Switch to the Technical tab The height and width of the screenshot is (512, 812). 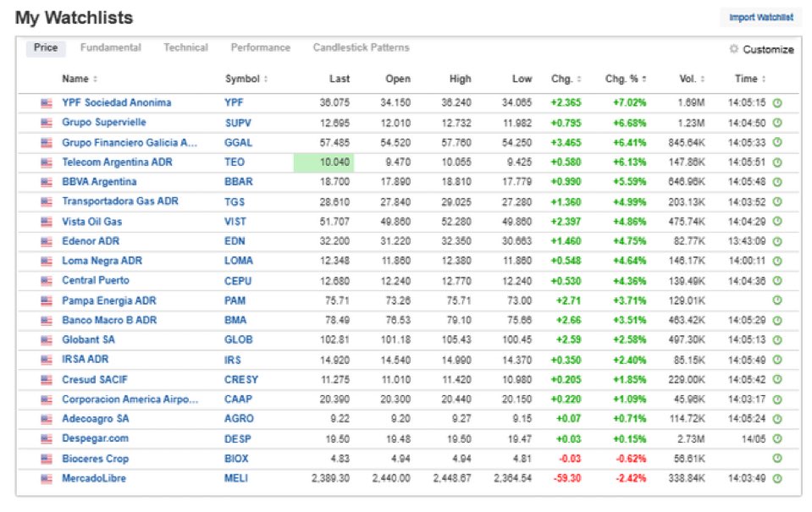[x=185, y=47]
